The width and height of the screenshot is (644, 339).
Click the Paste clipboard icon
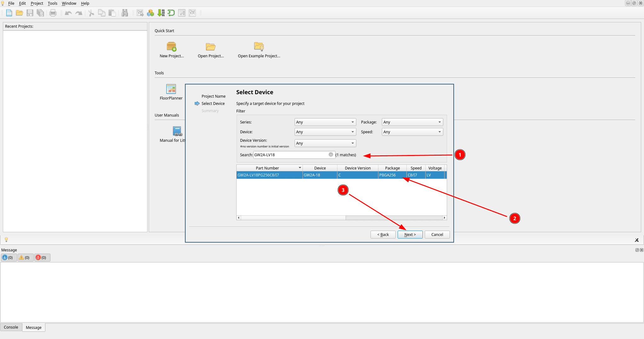(112, 13)
